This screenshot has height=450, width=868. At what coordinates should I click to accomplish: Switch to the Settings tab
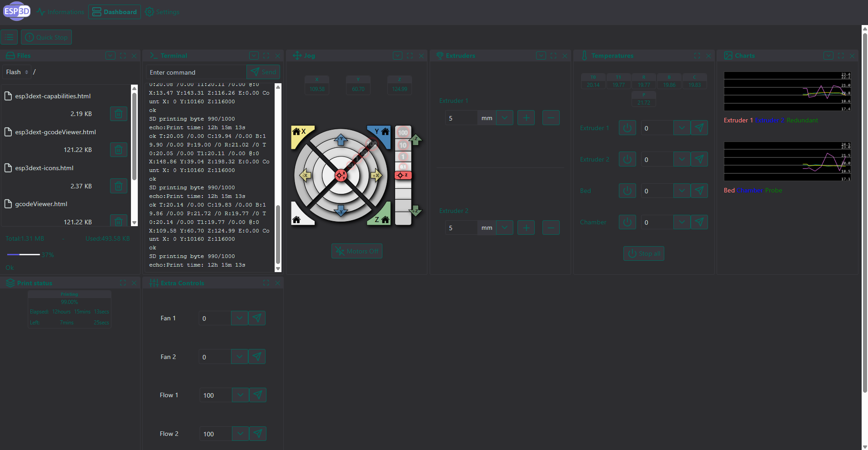(162, 12)
